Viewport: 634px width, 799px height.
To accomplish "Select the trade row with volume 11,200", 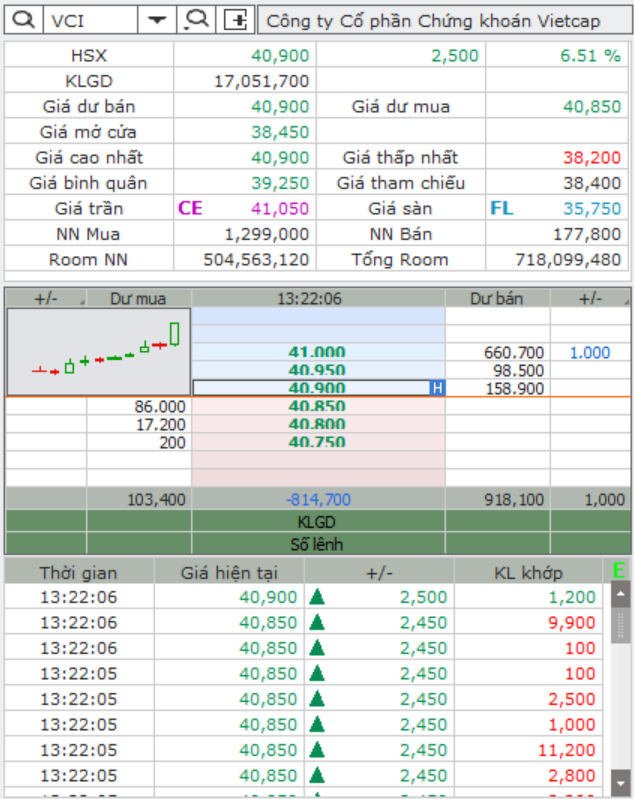I will [x=304, y=750].
